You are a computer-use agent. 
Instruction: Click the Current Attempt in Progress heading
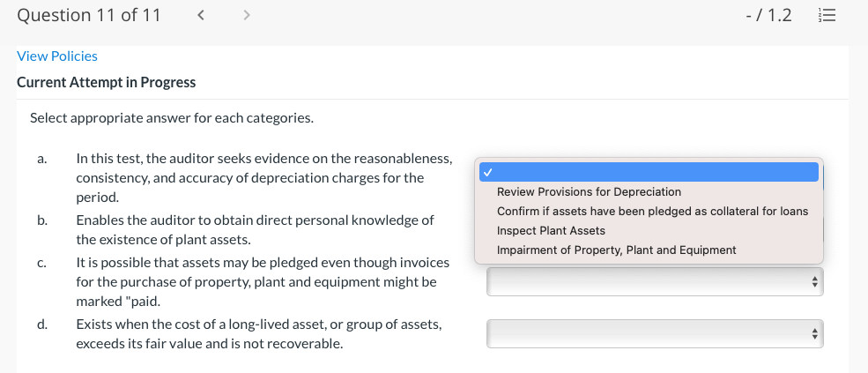tap(107, 82)
